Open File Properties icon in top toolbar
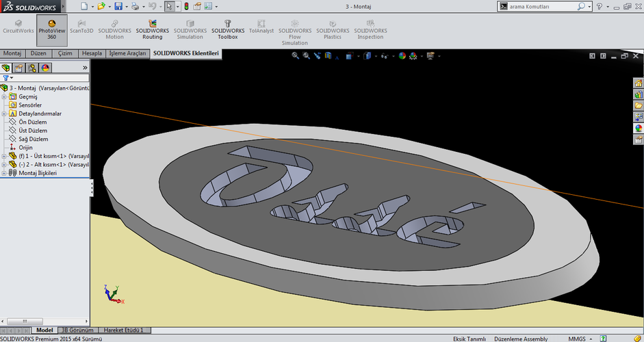 (x=197, y=6)
